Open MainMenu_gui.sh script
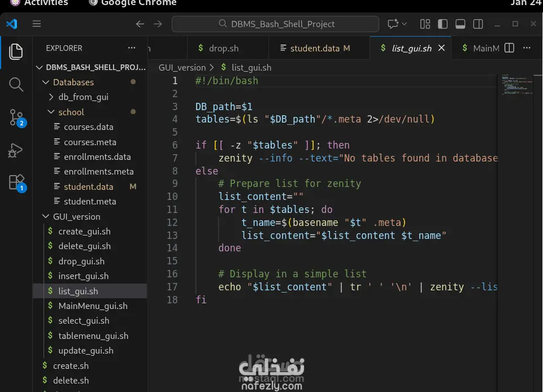Screen dimensions: 543x392 click(91, 306)
